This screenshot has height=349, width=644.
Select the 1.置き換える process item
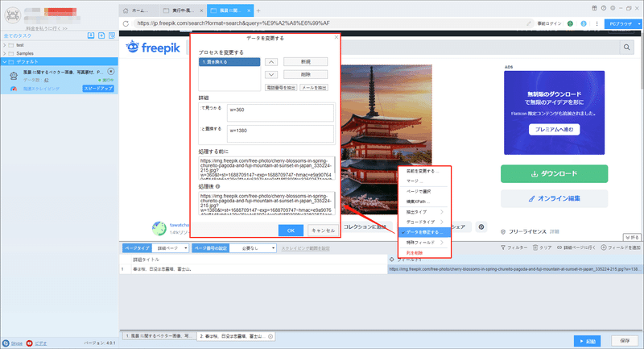[229, 62]
